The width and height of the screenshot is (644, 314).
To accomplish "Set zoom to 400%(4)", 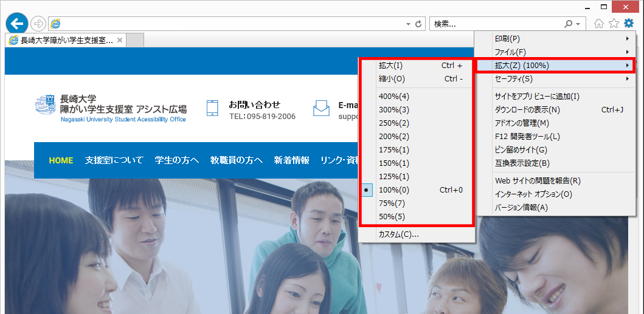I will 417,97.
